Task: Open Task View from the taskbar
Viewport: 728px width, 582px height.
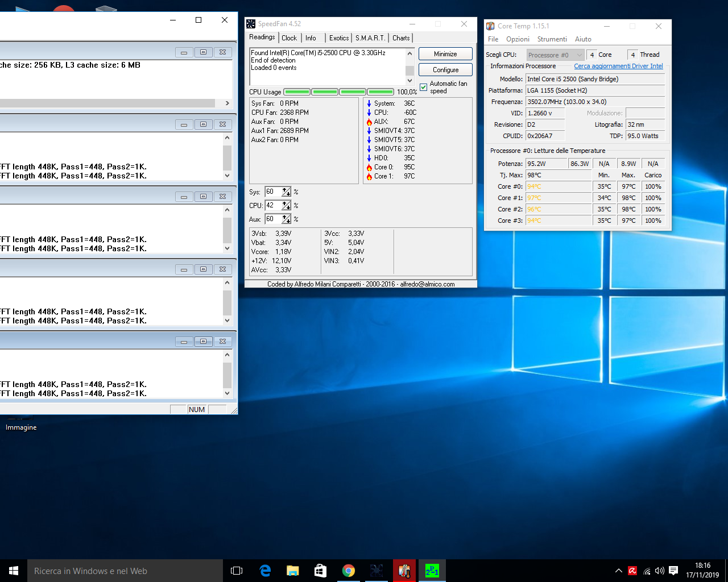Action: pos(237,571)
